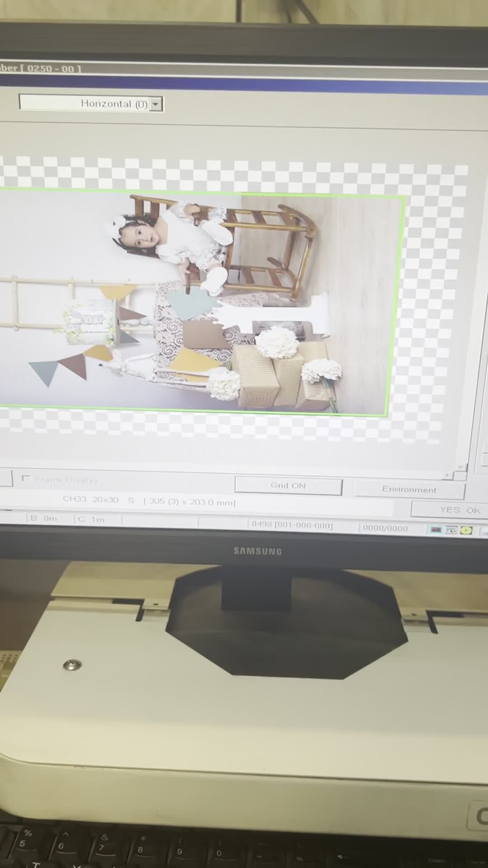Click the green crop frame right edge
Image resolution: width=488 pixels, height=868 pixels.
point(396,303)
